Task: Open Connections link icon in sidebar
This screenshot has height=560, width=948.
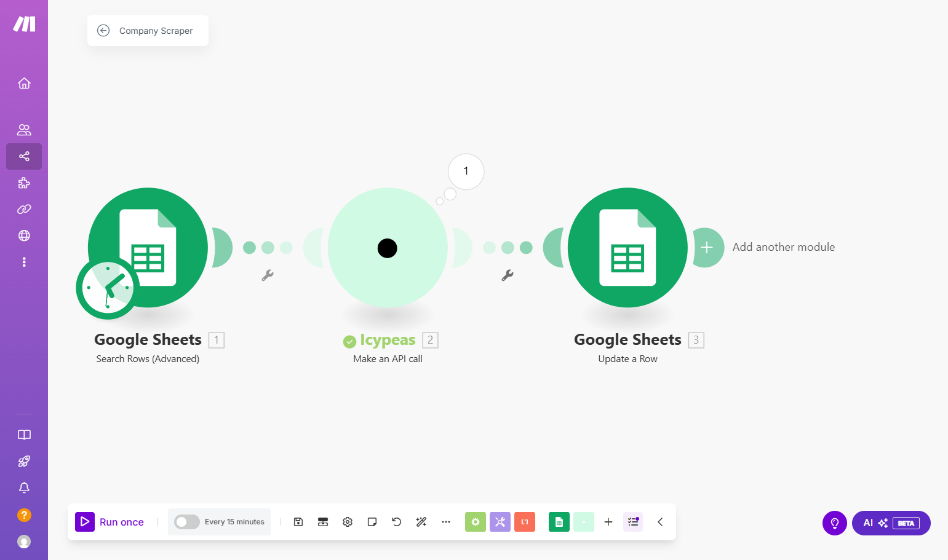Action: click(24, 209)
